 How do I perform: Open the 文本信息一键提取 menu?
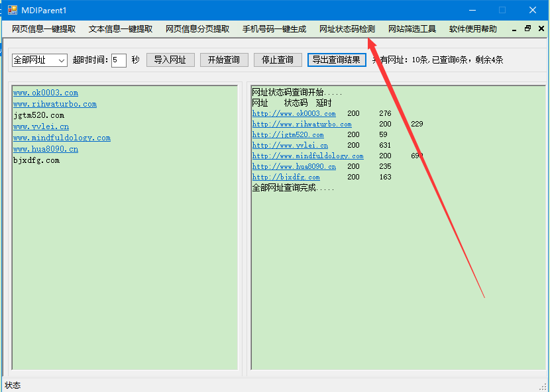click(121, 29)
